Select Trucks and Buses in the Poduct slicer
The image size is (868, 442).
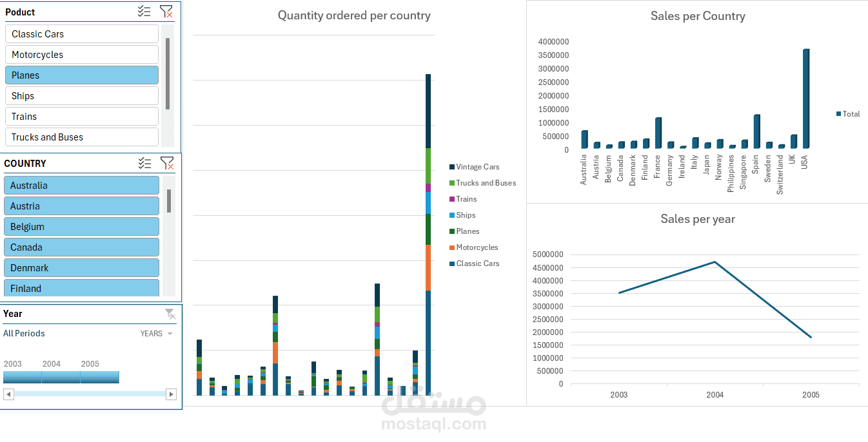[x=81, y=137]
